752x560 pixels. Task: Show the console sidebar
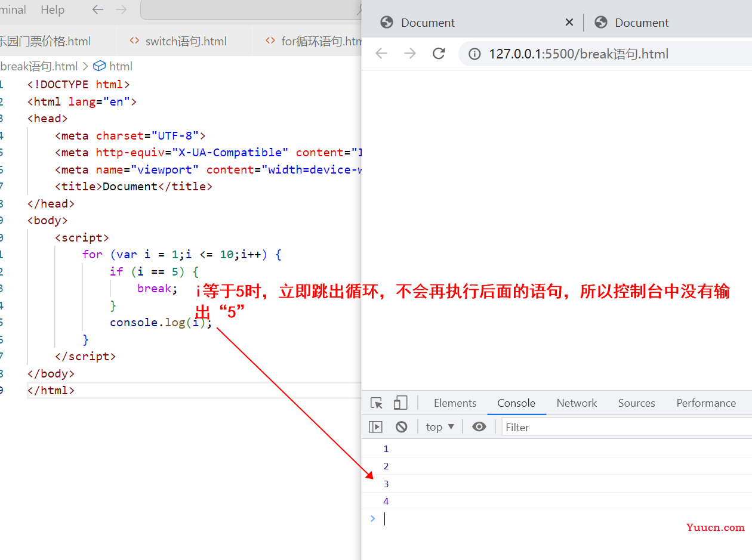click(x=375, y=427)
